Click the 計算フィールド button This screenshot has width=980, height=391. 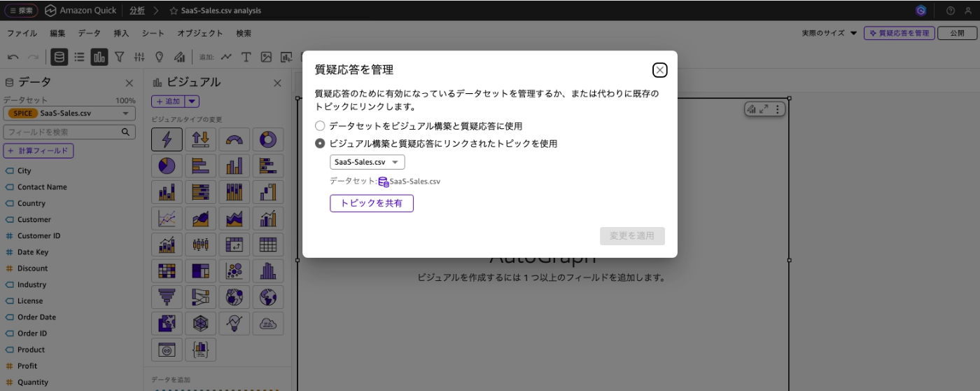(x=38, y=151)
